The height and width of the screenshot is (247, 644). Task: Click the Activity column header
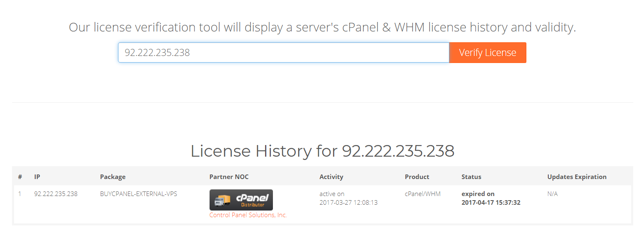coord(331,177)
